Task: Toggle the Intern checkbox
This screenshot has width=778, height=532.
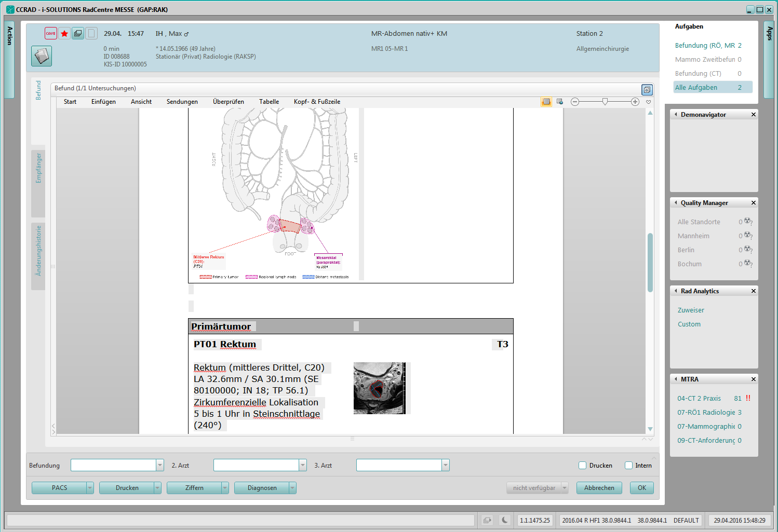Action: (x=628, y=466)
